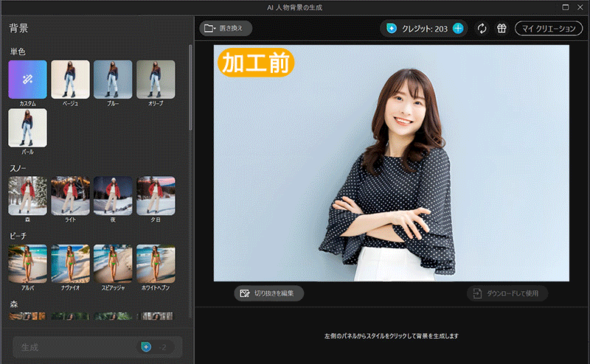Viewport: 590px width, 364px height.
Task: Select the snow 森 background thumbnail
Action: [27, 196]
